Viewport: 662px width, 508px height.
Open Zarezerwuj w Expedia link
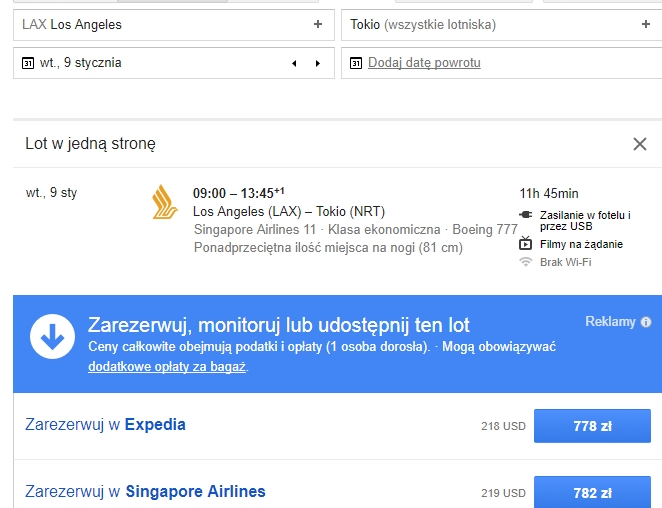(x=105, y=424)
